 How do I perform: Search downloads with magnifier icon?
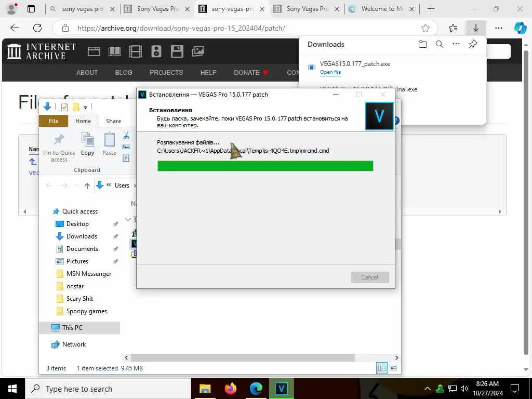440,44
